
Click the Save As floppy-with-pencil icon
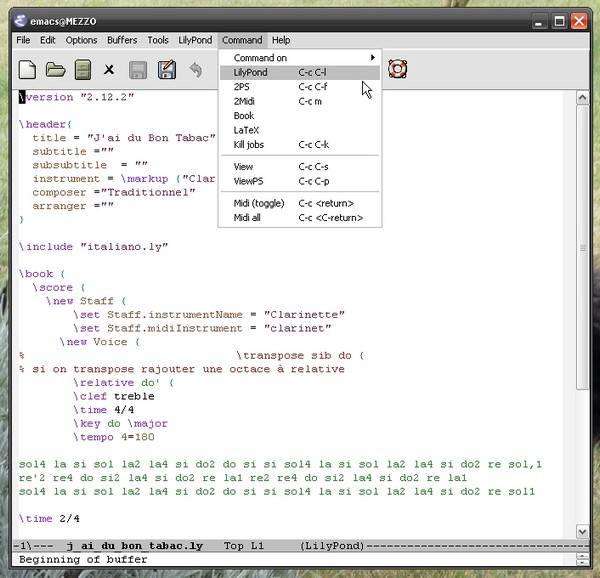pos(167,70)
